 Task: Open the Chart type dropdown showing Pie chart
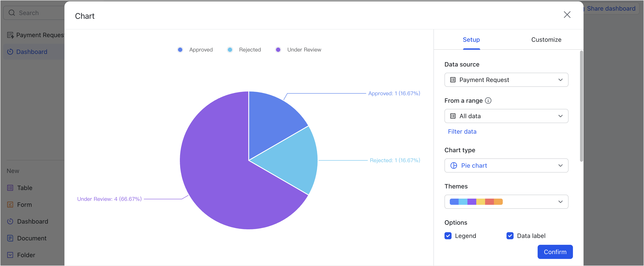[506, 165]
